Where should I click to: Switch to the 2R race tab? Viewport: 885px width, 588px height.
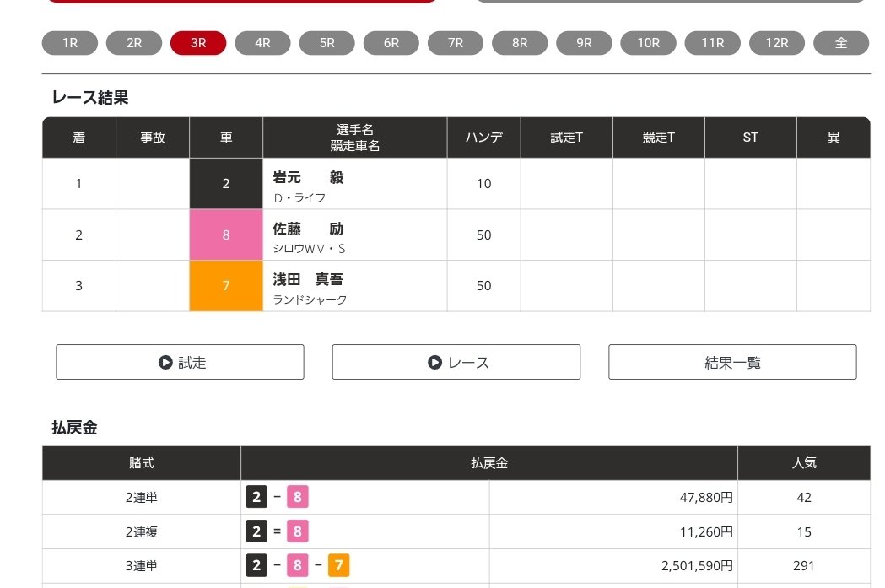coord(134,43)
